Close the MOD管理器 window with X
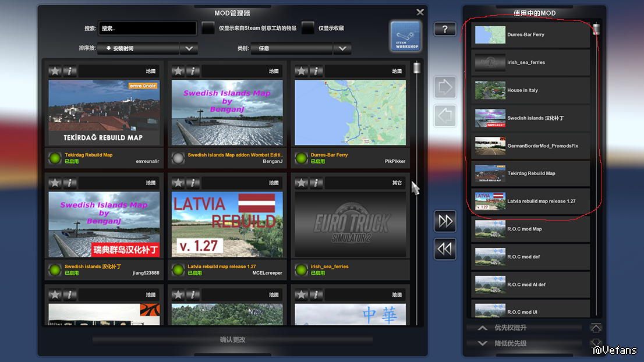The width and height of the screenshot is (644, 362). pyautogui.click(x=420, y=12)
